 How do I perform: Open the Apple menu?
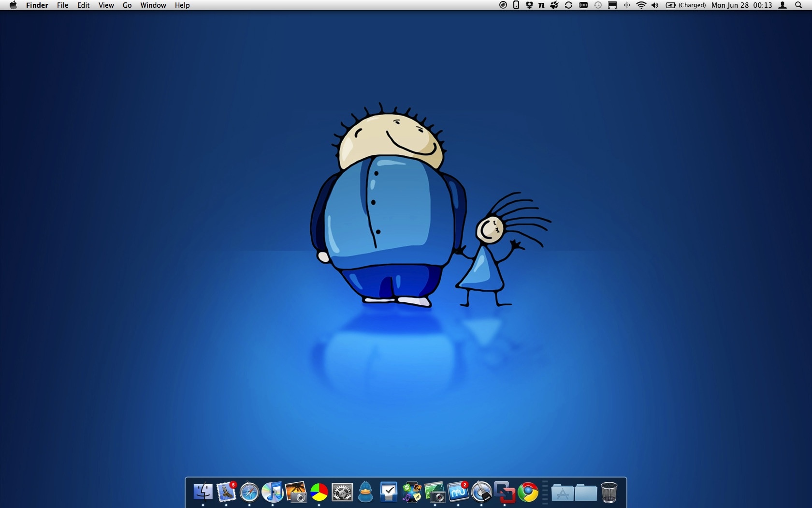click(x=13, y=5)
